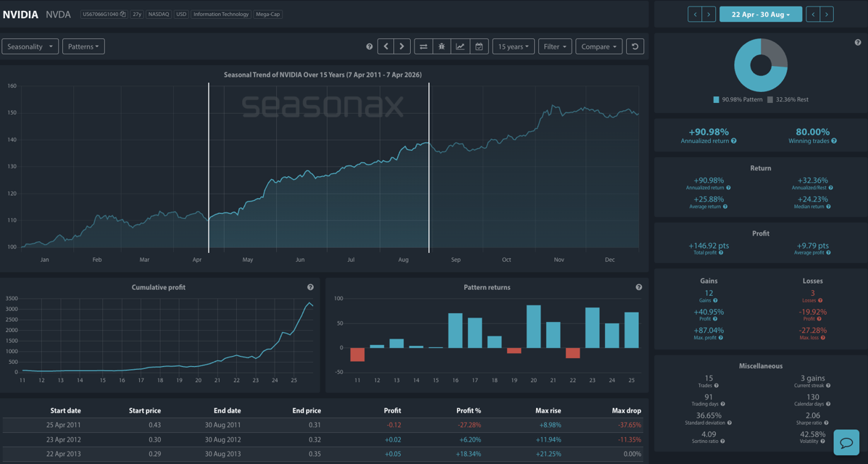
Task: Reset the view with the circular arrow icon
Action: tap(635, 46)
